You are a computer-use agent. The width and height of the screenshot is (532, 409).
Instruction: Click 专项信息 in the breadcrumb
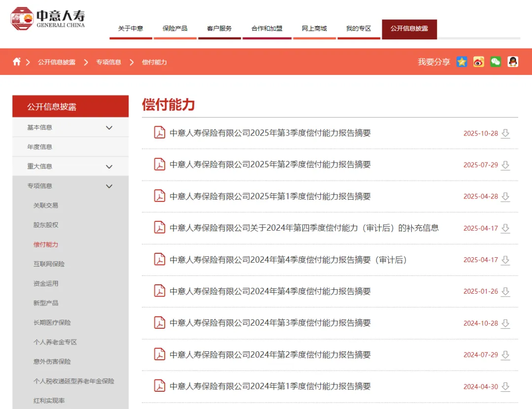[x=108, y=62]
